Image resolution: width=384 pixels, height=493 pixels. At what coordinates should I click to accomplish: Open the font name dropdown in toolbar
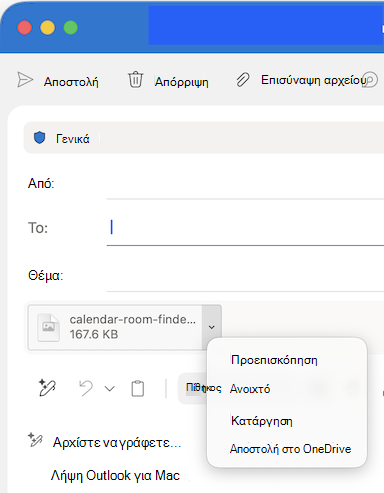tap(196, 388)
